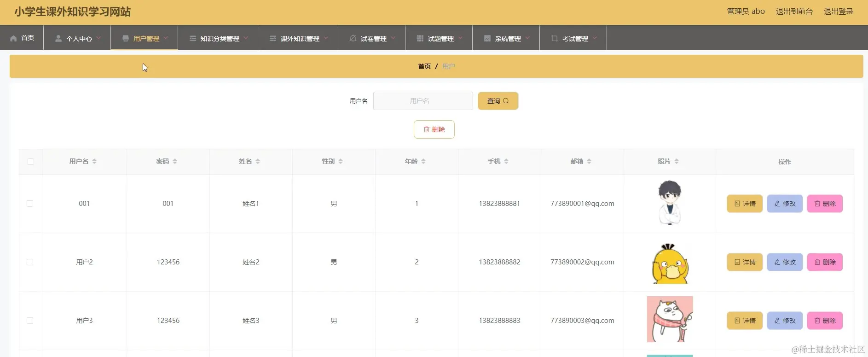Image resolution: width=868 pixels, height=357 pixels.
Task: Click the icon beside 试卷管理
Action: click(x=353, y=38)
